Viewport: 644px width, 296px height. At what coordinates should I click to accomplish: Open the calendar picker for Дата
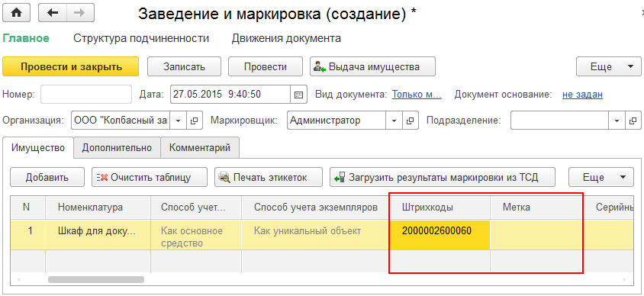[298, 95]
